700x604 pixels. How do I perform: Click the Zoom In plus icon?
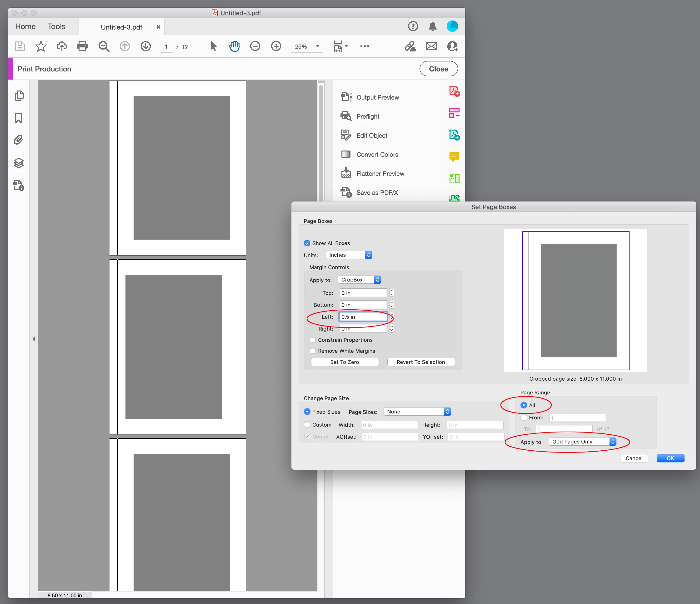276,46
